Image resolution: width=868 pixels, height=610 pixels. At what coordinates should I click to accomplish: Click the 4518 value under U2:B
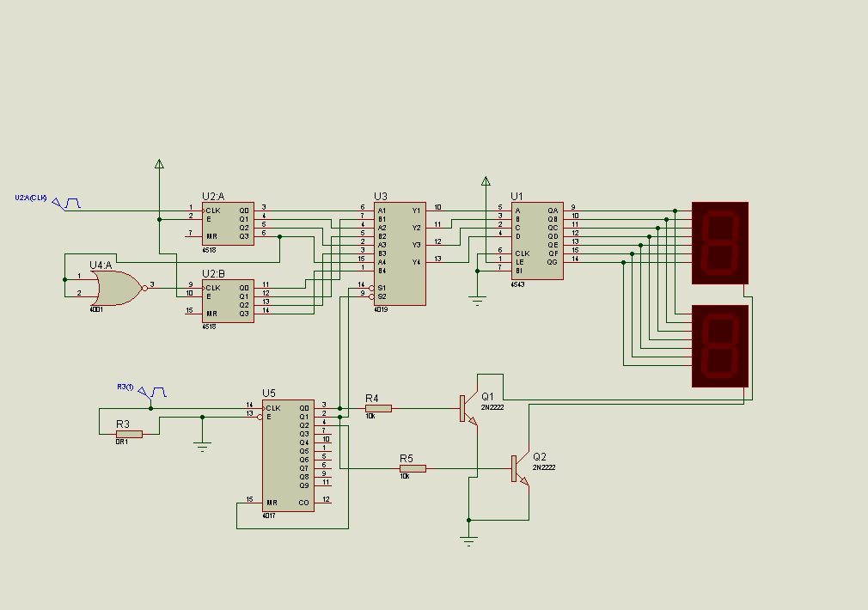(209, 326)
